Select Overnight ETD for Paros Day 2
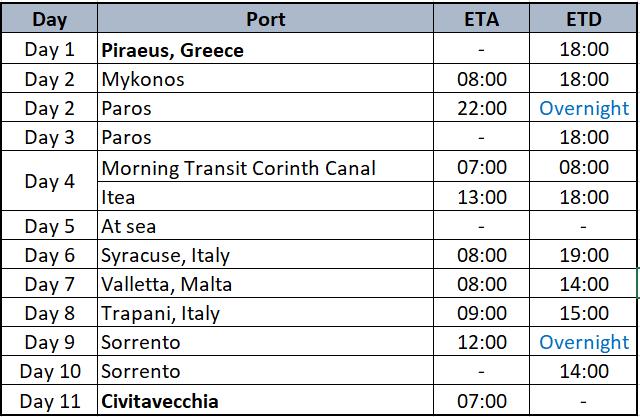 click(x=584, y=108)
